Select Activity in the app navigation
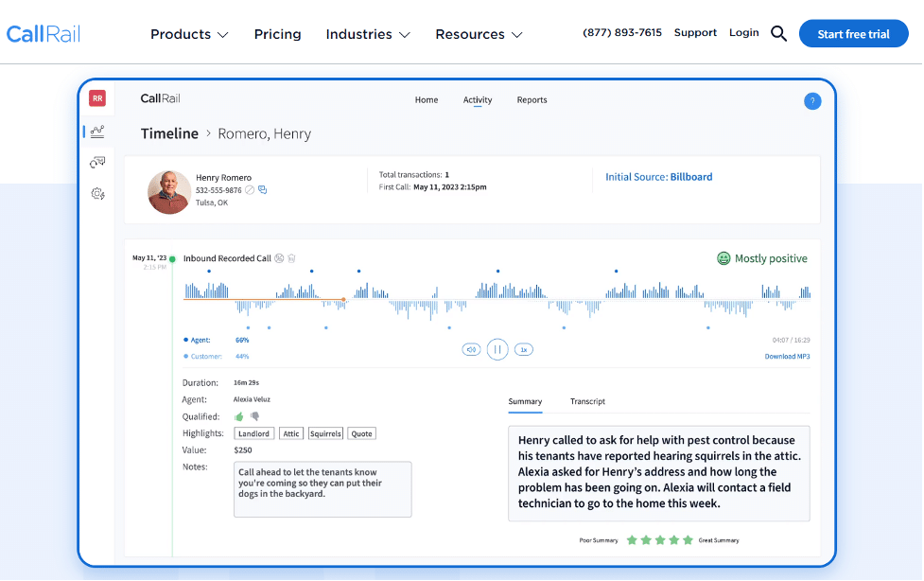The height and width of the screenshot is (581, 924). [x=478, y=99]
